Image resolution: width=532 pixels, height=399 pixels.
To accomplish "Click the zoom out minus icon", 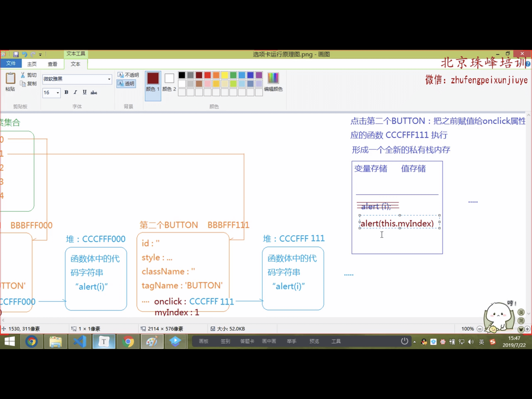I will tap(480, 329).
